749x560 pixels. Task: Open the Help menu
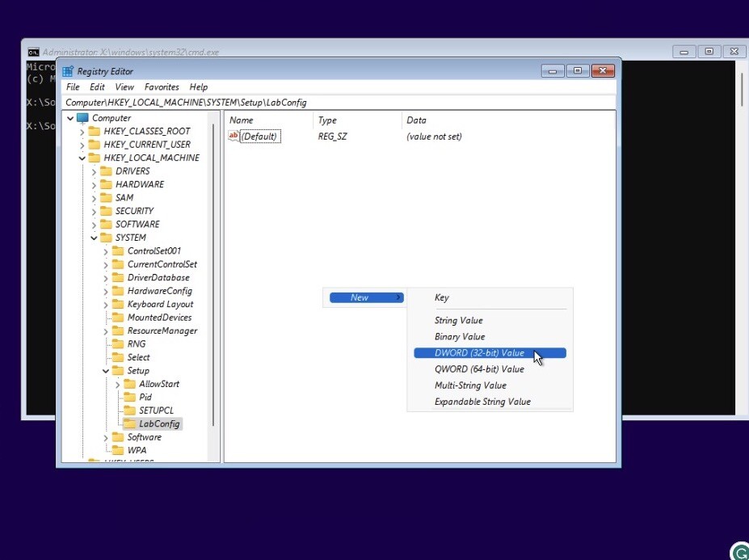click(x=198, y=87)
